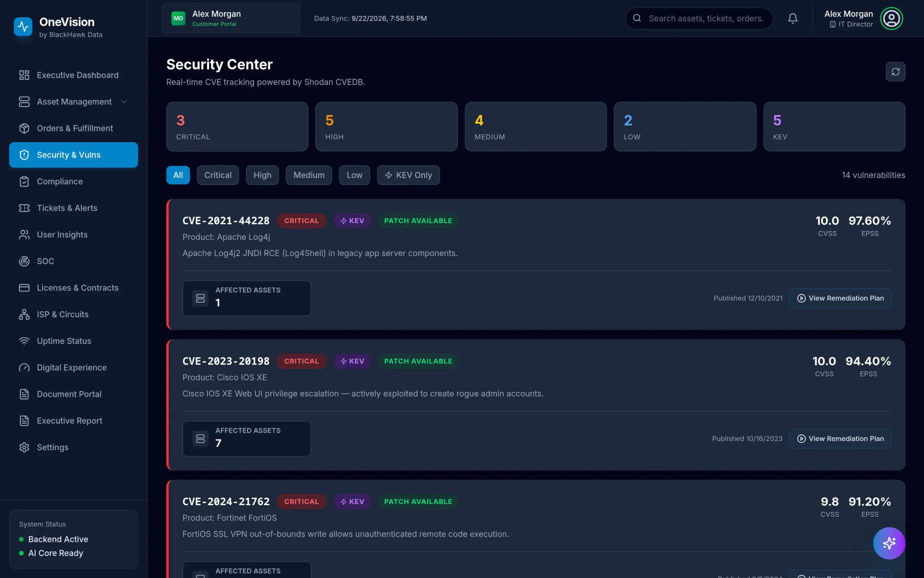View Remediation Plan for CVE-2021-44228
Screen dimensions: 924x578
(x=840, y=298)
